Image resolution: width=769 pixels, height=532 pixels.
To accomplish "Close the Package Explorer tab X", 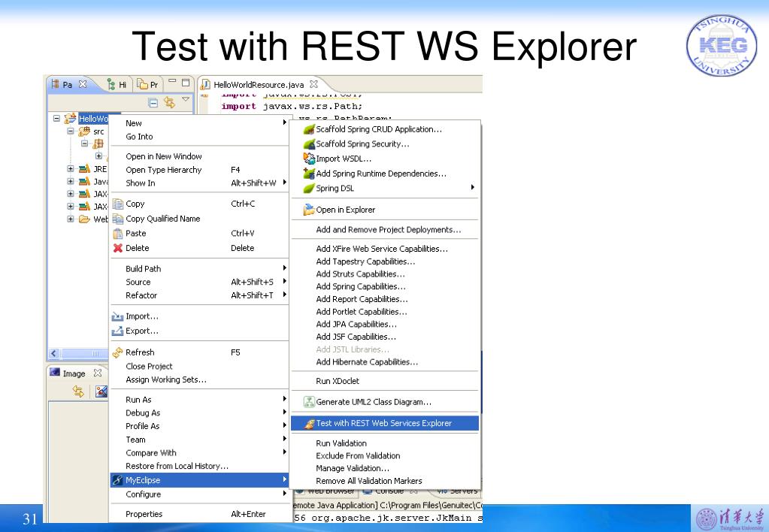I will [x=83, y=84].
